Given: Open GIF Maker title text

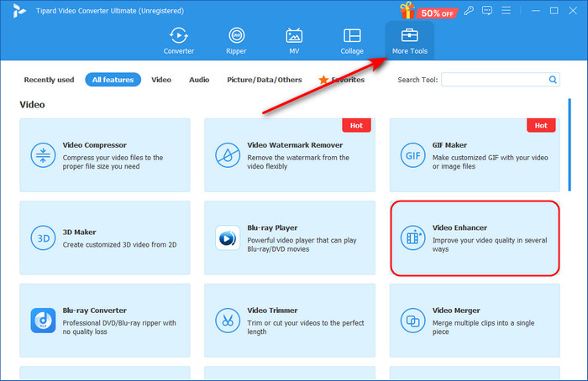Looking at the screenshot, I should click(449, 145).
